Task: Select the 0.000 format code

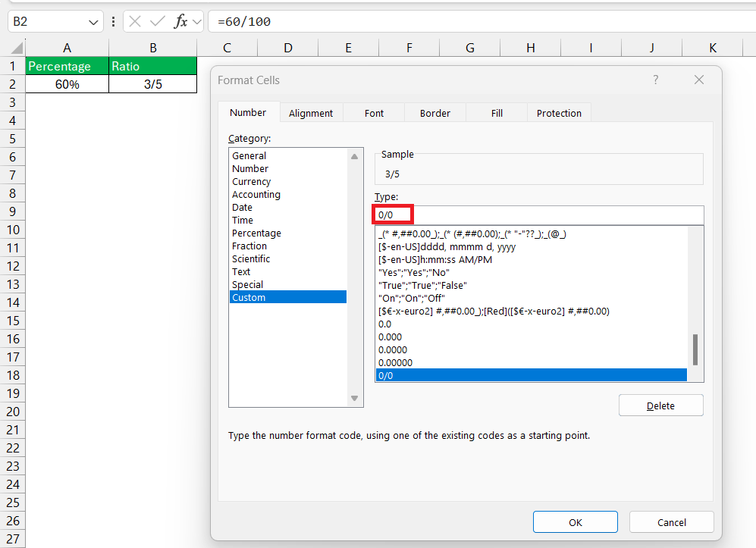Action: click(x=532, y=337)
